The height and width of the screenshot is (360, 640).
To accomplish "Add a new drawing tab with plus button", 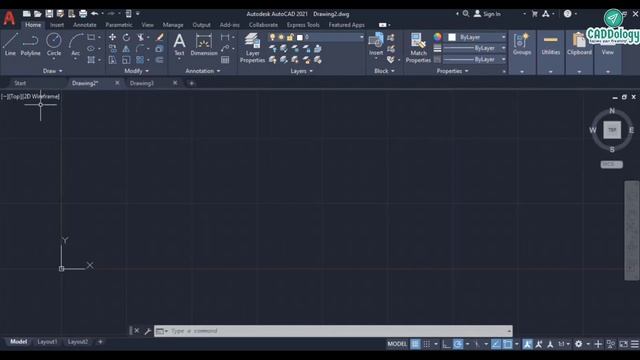I will click(191, 83).
